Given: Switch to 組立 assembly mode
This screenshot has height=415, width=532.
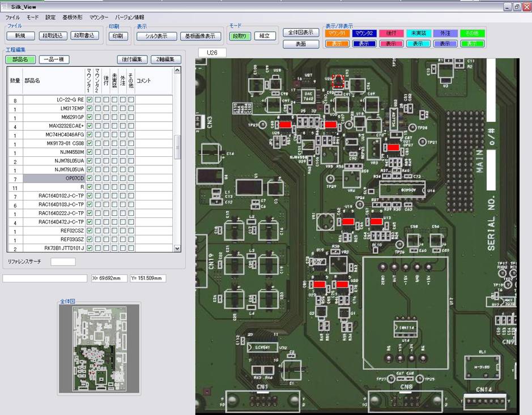Looking at the screenshot, I should point(265,36).
